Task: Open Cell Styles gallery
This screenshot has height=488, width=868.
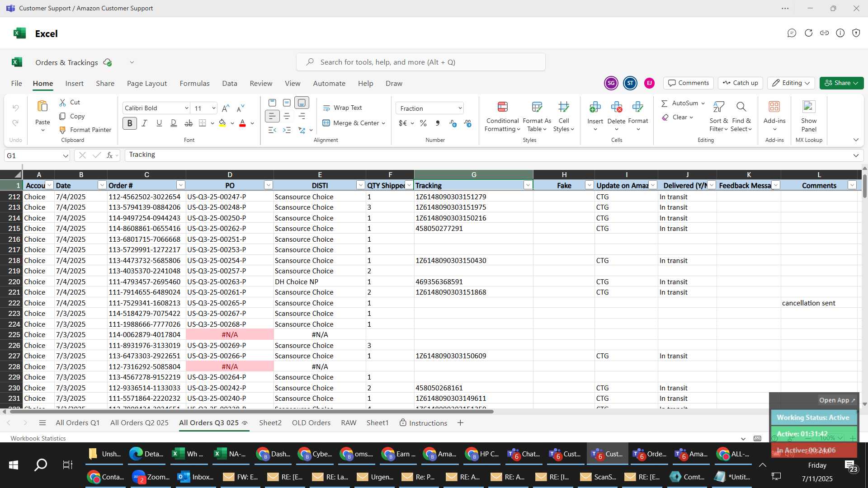Action: tap(563, 117)
